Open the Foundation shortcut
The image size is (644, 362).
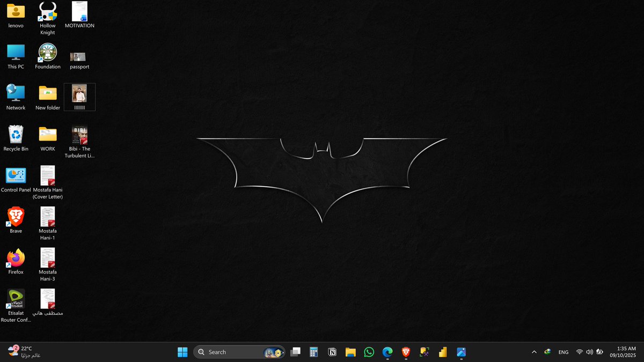[48, 56]
